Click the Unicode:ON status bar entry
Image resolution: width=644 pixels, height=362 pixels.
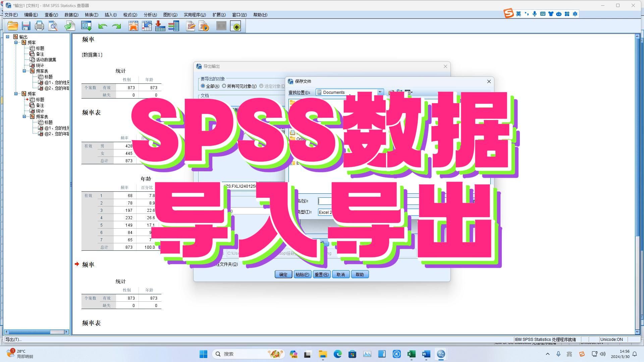[x=611, y=340]
